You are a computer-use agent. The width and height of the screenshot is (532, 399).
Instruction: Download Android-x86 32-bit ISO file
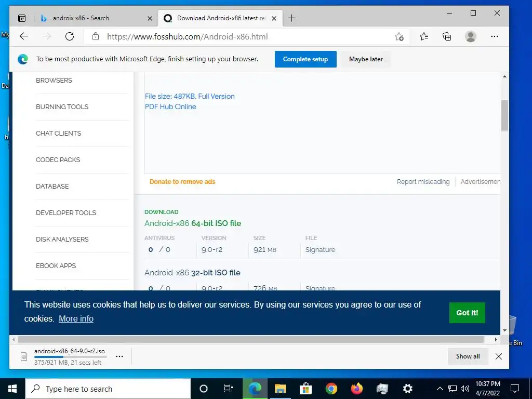(x=192, y=272)
